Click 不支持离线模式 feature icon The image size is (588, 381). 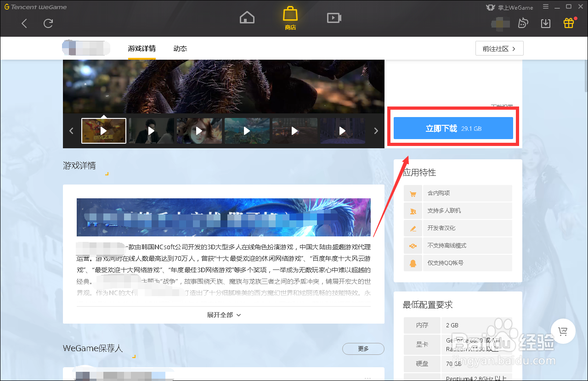point(413,246)
